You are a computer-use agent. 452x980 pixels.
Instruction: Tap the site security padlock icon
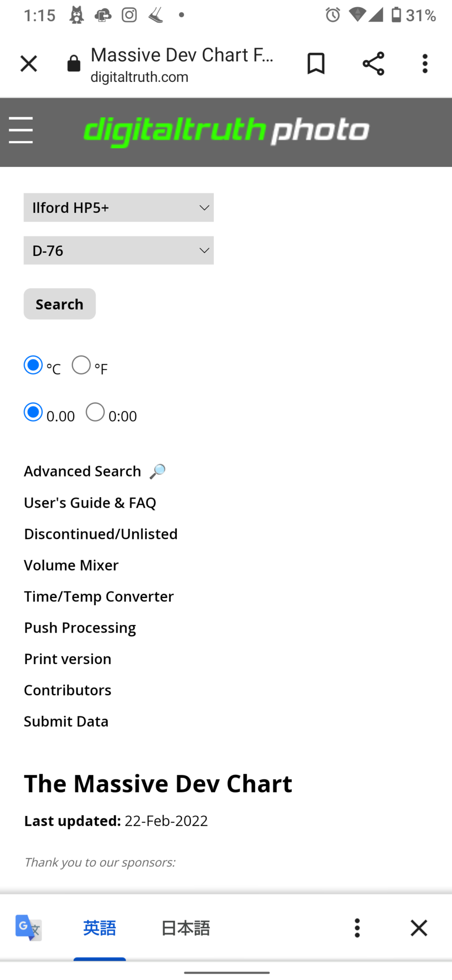(x=74, y=64)
